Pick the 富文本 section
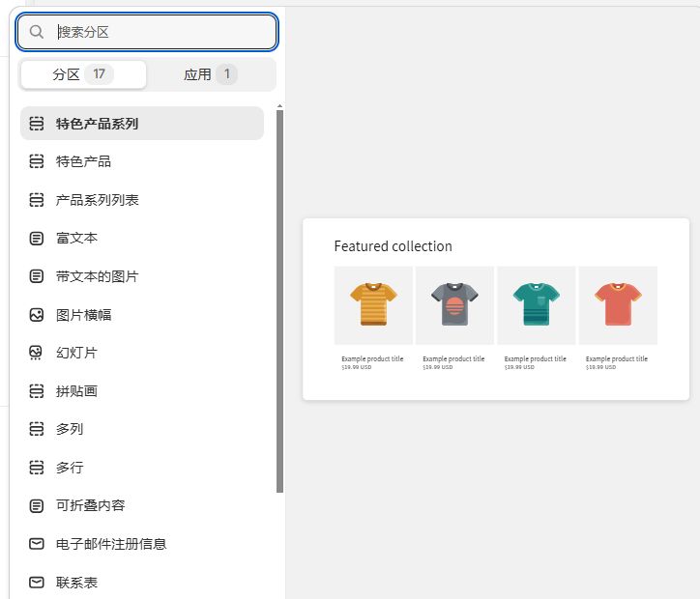This screenshot has height=599, width=700. coord(142,239)
